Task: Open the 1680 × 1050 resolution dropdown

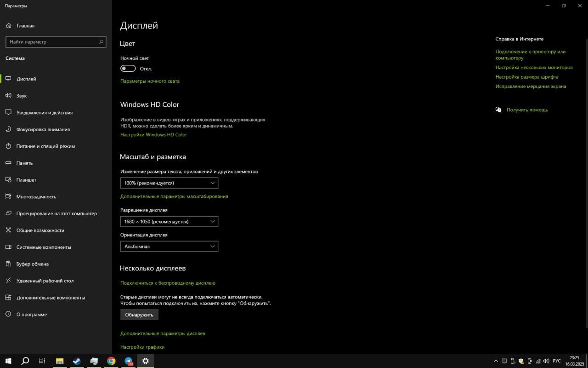Action: [x=169, y=222]
